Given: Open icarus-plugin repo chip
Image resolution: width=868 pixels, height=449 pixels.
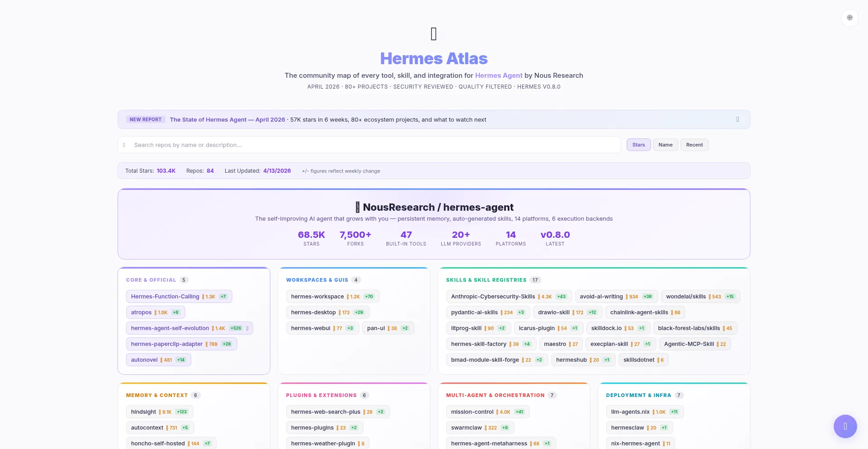Looking at the screenshot, I should (549, 328).
